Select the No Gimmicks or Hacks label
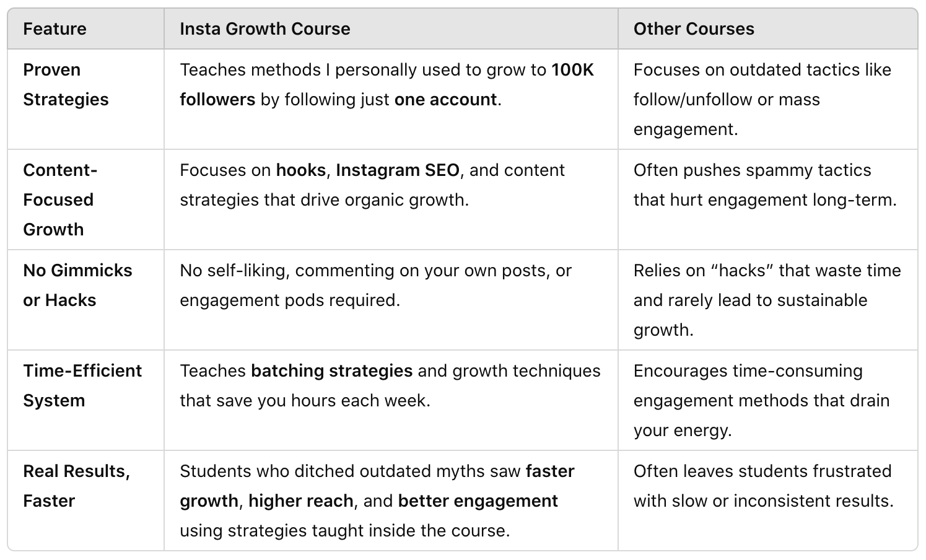Screen dimensions: 926x560 pyautogui.click(x=77, y=285)
